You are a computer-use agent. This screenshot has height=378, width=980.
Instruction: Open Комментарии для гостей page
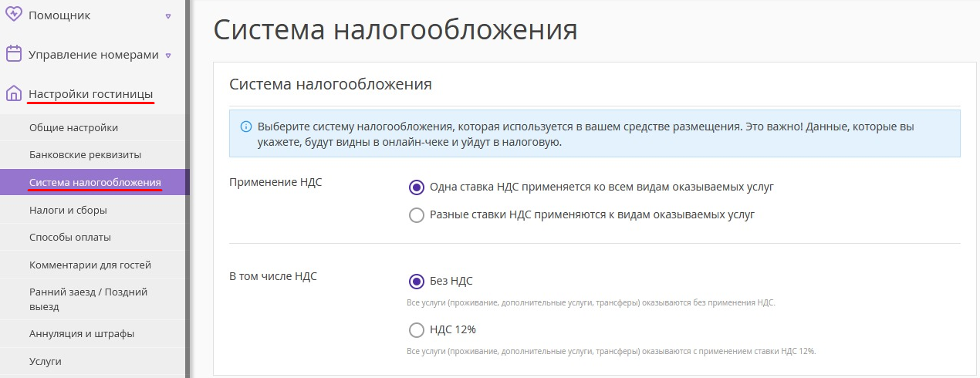[x=93, y=265]
